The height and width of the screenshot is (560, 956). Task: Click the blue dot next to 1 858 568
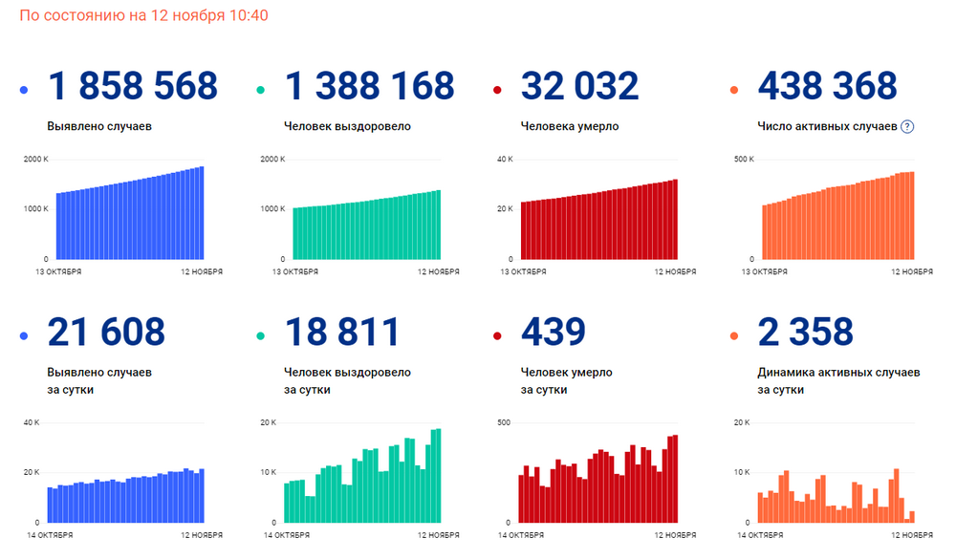tap(24, 91)
